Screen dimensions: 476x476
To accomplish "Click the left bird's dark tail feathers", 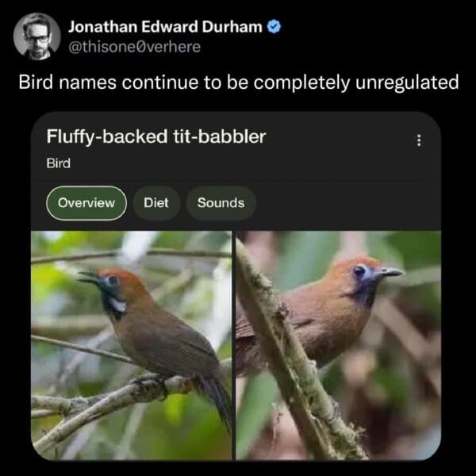I will [x=217, y=399].
